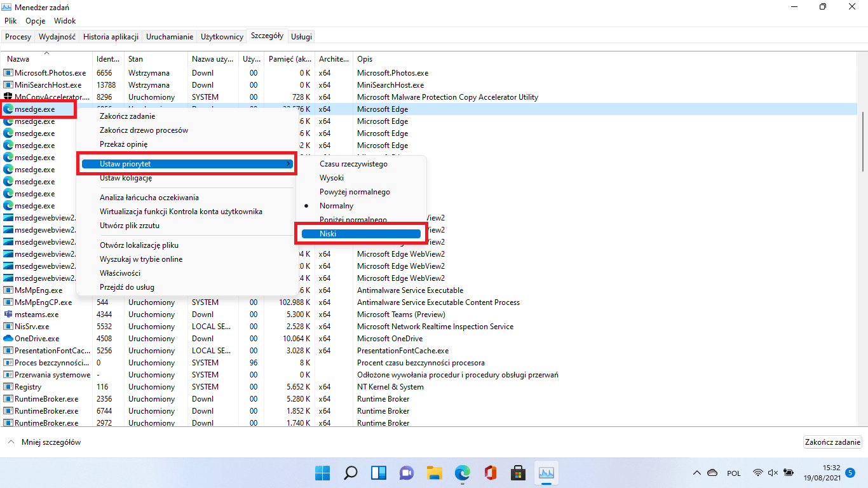Click the network Wi-Fi tray icon

coord(757,473)
